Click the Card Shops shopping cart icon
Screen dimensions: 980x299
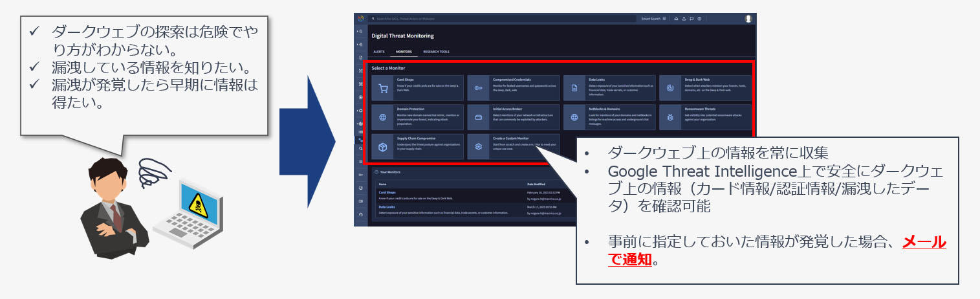(x=383, y=88)
